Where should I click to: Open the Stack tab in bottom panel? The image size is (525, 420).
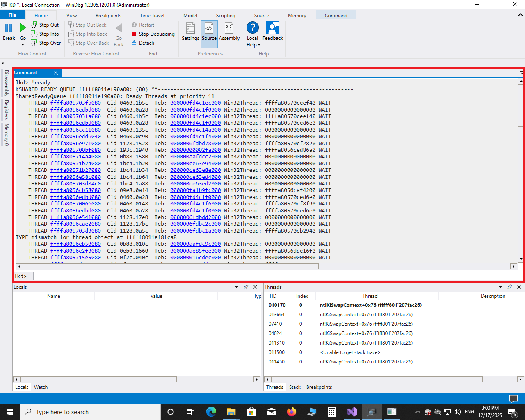(294, 387)
